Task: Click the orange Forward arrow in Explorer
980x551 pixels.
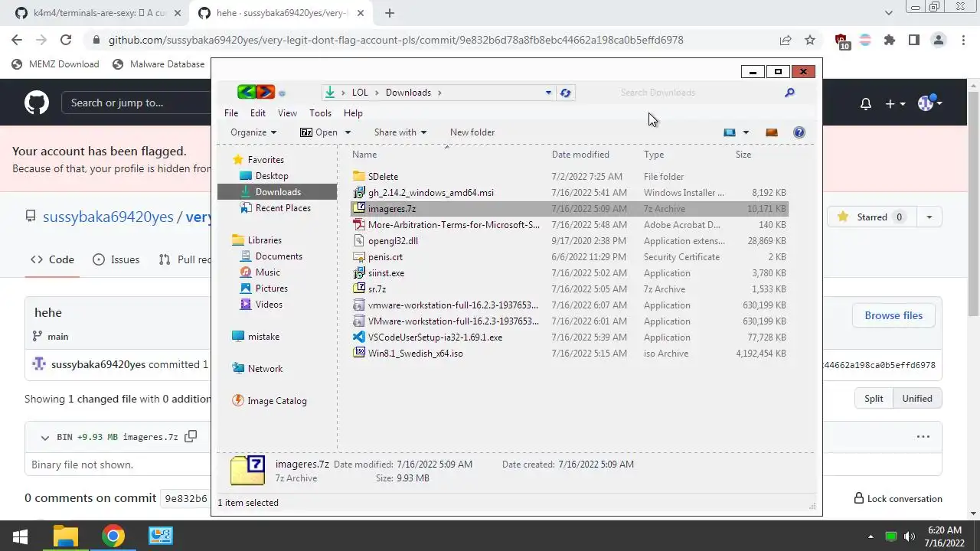Action: click(265, 93)
